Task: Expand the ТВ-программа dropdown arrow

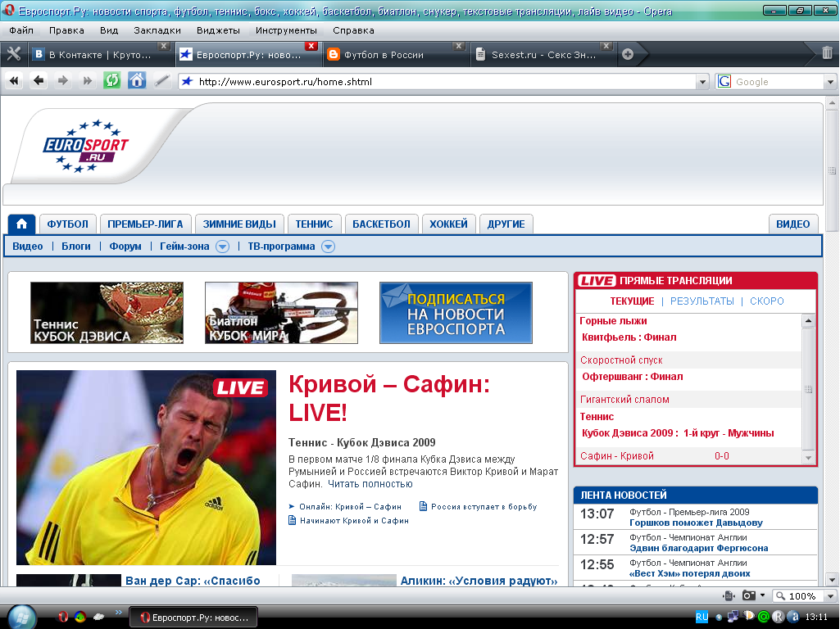Action: click(x=328, y=247)
